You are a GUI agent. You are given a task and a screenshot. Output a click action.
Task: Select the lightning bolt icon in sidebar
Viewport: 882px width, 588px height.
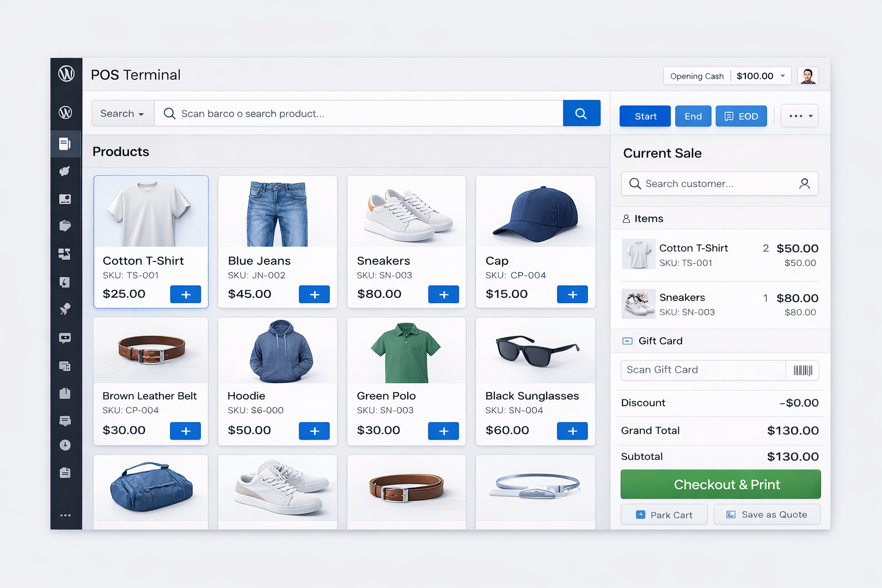(65, 282)
